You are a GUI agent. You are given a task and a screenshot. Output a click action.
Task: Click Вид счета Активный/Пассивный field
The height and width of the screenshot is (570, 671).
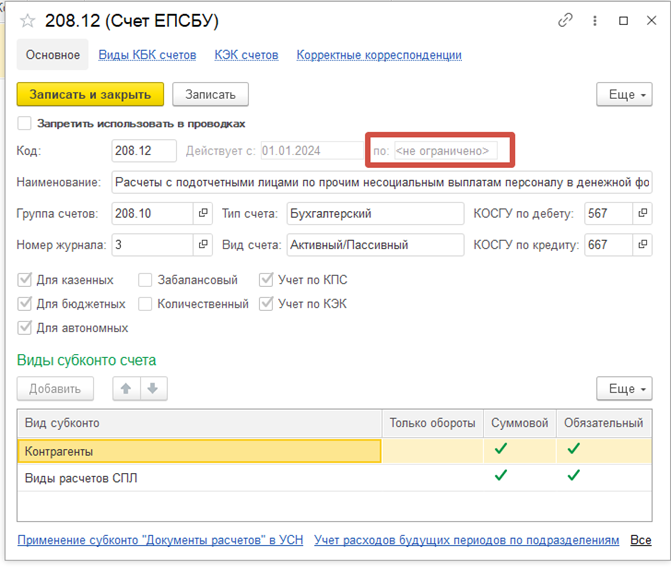(x=375, y=244)
